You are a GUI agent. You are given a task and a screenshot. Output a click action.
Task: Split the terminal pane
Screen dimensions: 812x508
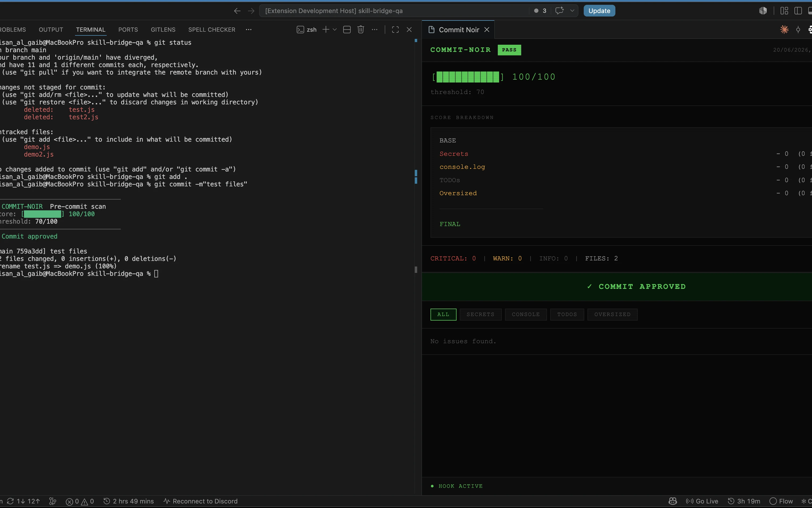click(347, 30)
